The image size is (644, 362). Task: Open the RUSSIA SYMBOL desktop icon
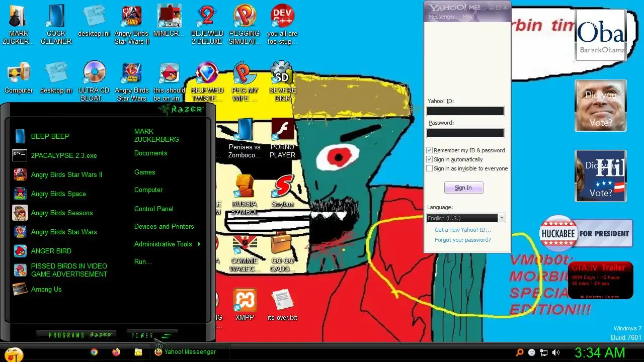[x=245, y=195]
